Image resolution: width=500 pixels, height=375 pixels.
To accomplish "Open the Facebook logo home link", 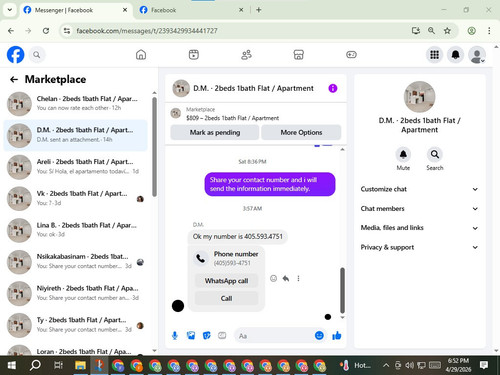I will click(15, 55).
